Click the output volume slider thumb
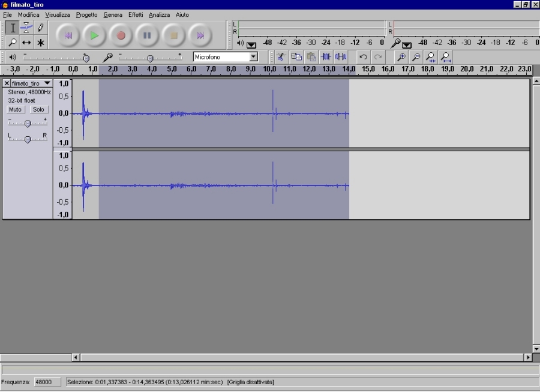 click(x=86, y=58)
